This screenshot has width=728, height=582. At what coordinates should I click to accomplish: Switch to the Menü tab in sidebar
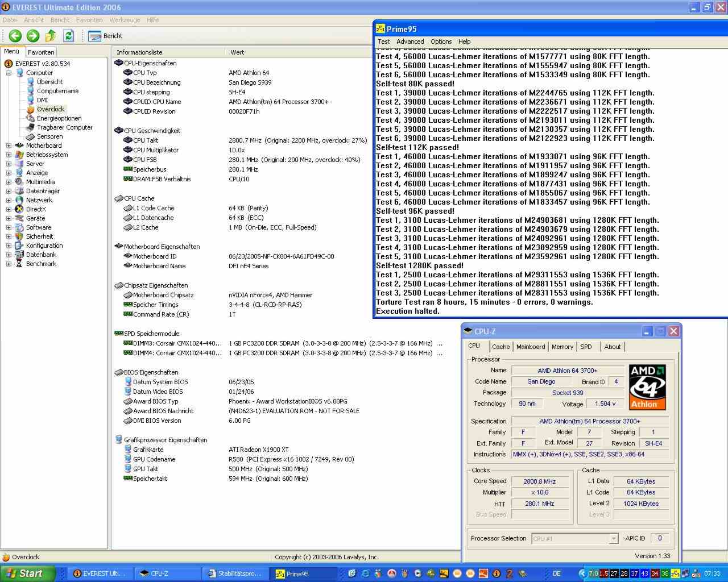(12, 51)
